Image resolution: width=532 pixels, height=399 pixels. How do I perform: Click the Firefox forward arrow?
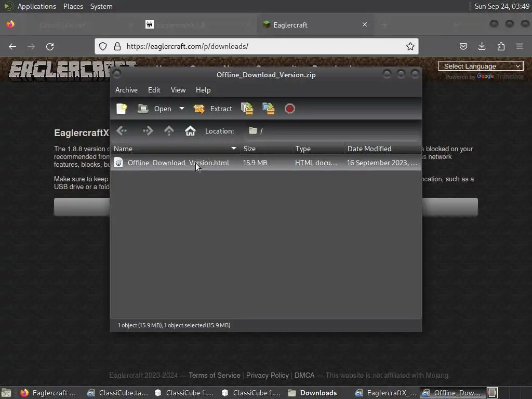click(x=31, y=46)
